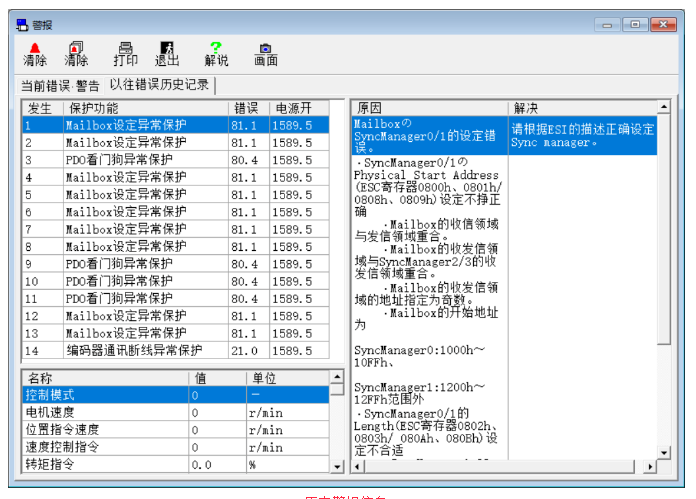
Task: Click the 发生 column header
Action: tap(43, 108)
